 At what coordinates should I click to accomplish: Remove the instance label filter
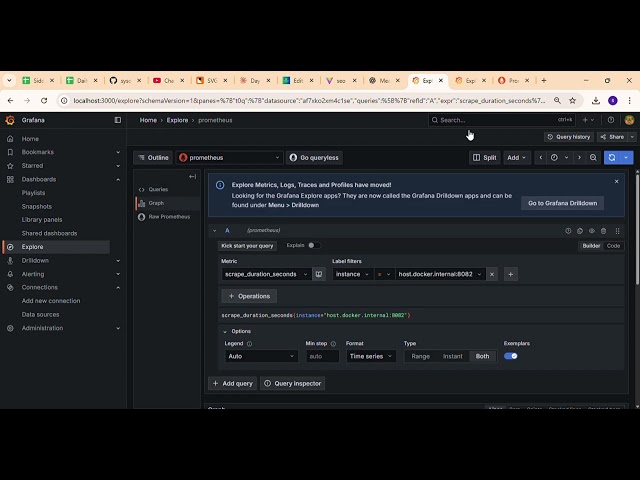pyautogui.click(x=492, y=274)
